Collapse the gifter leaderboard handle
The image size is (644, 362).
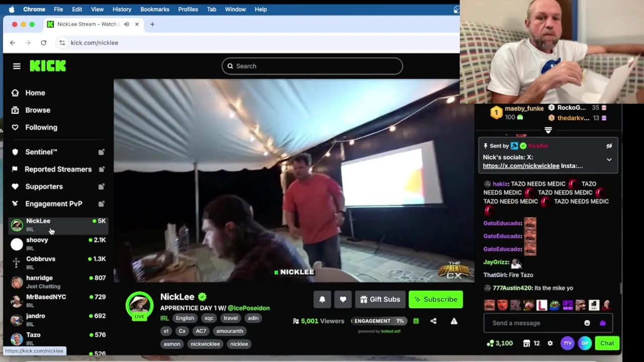coord(548,130)
